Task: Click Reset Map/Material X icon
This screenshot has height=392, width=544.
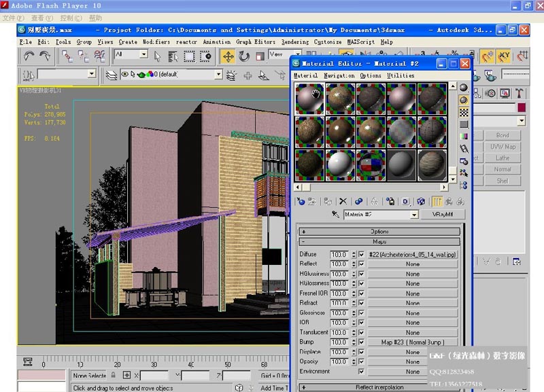Action: tap(343, 201)
